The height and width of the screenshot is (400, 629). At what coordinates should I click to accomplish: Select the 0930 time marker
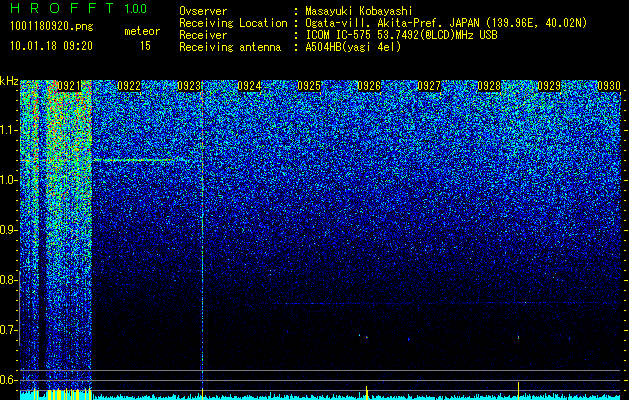(609, 86)
